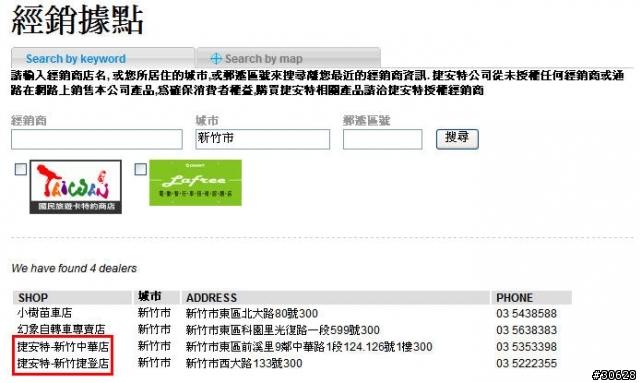The width and height of the screenshot is (640, 383).
Task: Tick the checkbox beside the green Lafree logo
Action: (140, 169)
